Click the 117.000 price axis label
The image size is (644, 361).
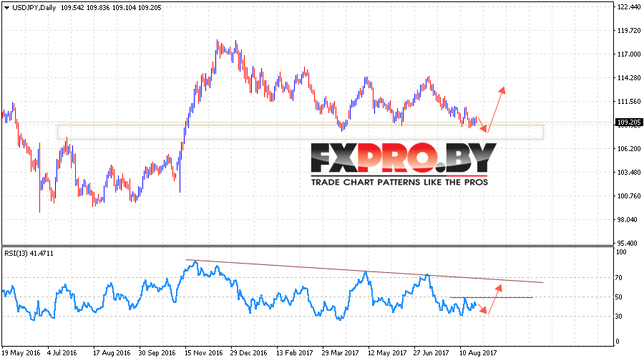(x=629, y=54)
